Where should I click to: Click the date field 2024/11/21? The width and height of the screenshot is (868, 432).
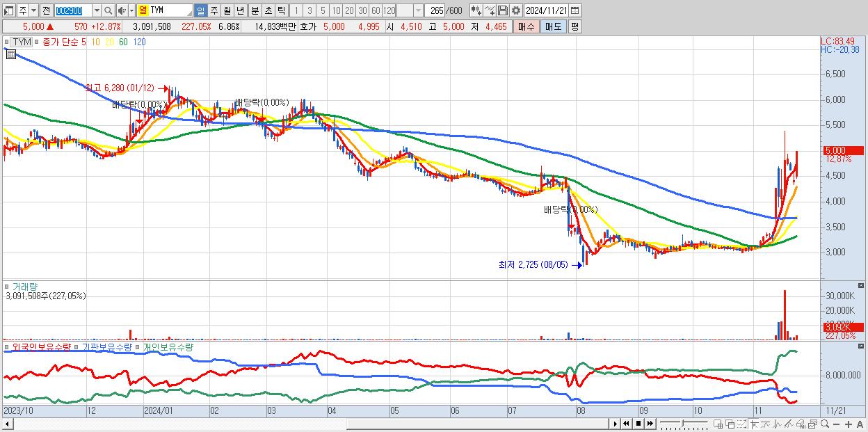click(546, 10)
